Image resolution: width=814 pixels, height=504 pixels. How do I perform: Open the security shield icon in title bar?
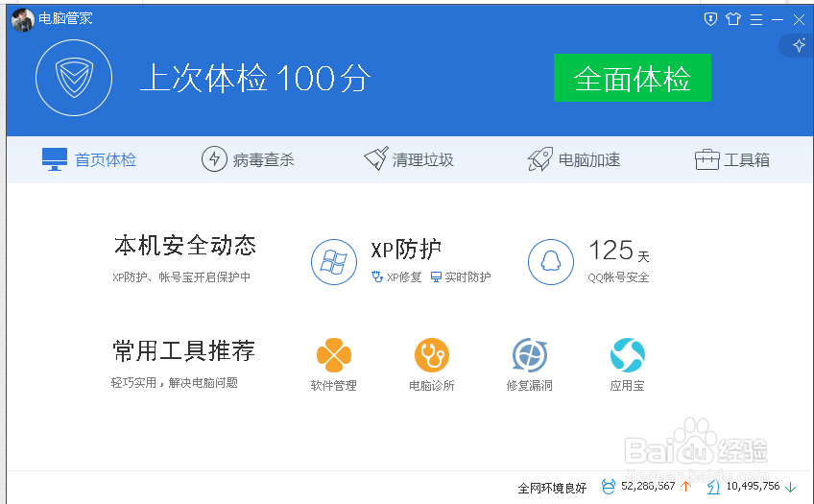(710, 19)
